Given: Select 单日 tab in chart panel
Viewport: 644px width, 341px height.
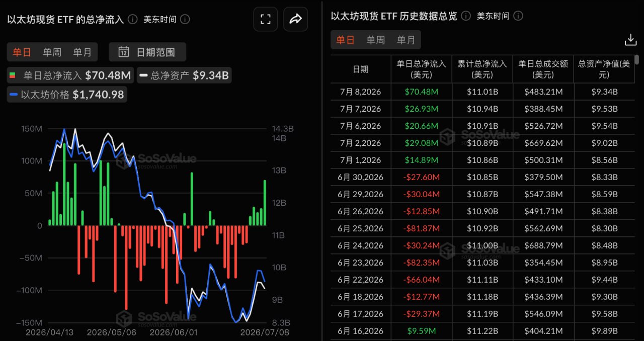Looking at the screenshot, I should coord(22,52).
